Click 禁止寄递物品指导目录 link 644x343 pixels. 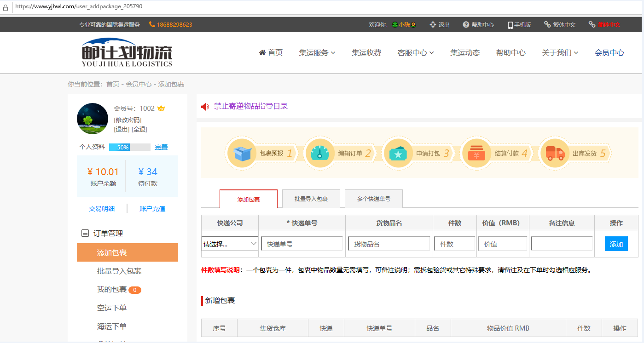(251, 106)
